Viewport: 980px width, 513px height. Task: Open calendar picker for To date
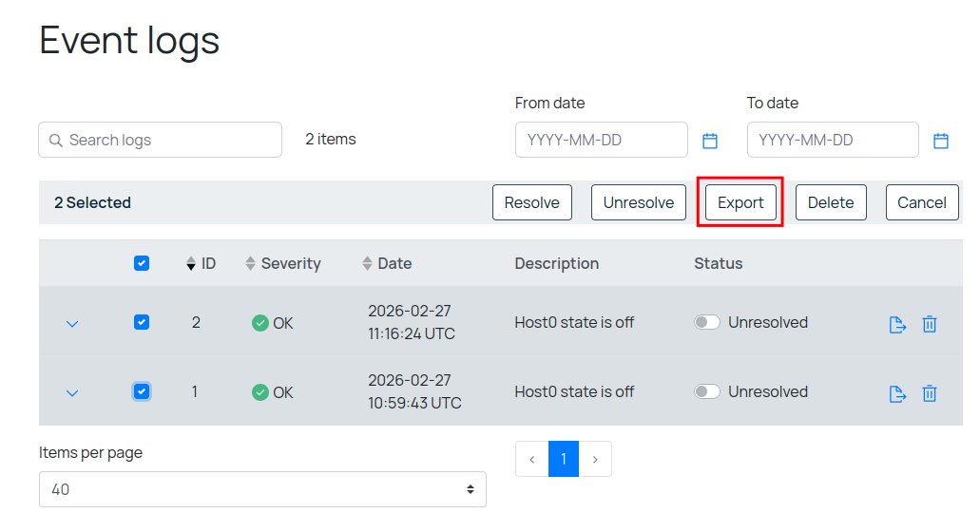[x=941, y=141]
